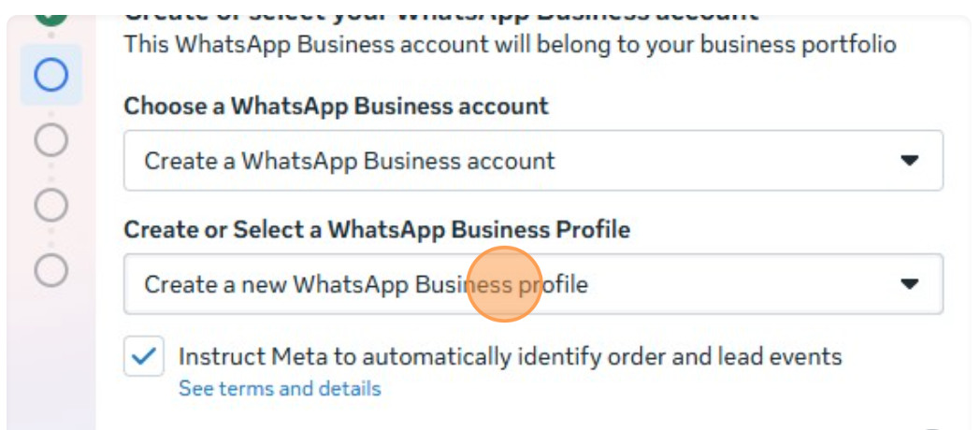980x430 pixels.
Task: Select the last step circle in sidebar
Action: 50,269
